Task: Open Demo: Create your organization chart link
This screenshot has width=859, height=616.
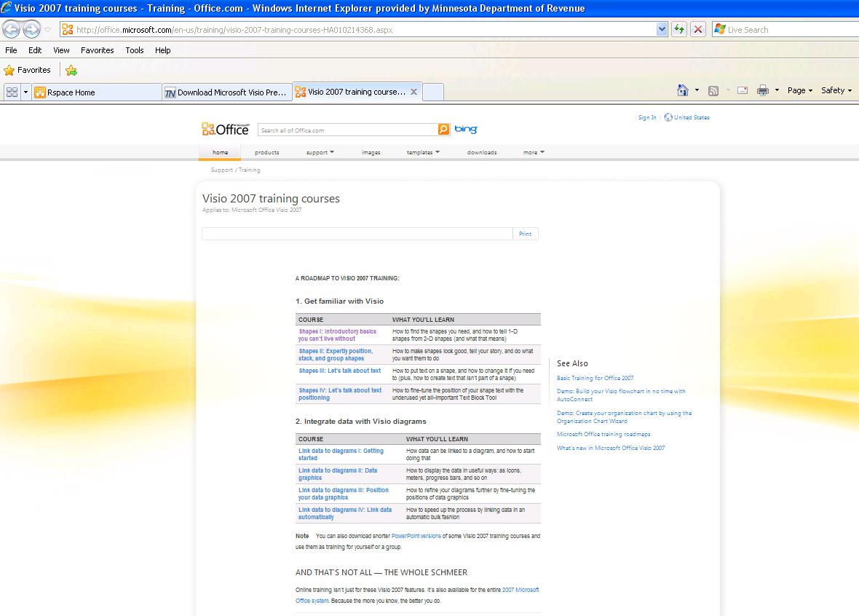Action: [x=624, y=417]
